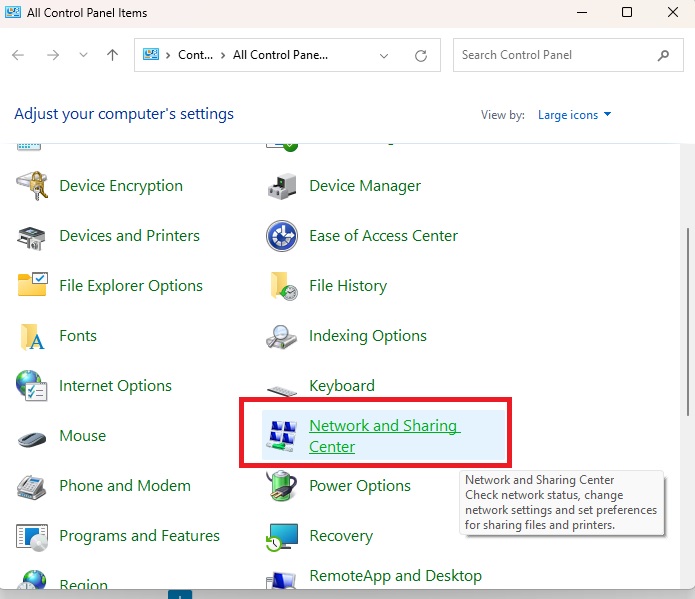Image resolution: width=695 pixels, height=599 pixels.
Task: Open the Network and Sharing Center icon
Action: [282, 436]
